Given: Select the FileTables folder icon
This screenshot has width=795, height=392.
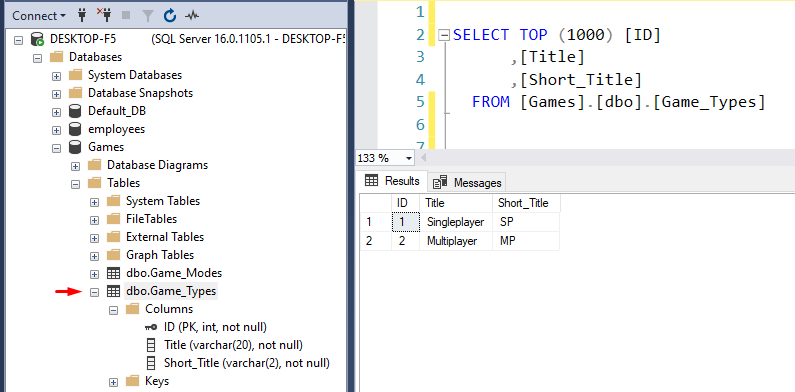Looking at the screenshot, I should coord(113,219).
